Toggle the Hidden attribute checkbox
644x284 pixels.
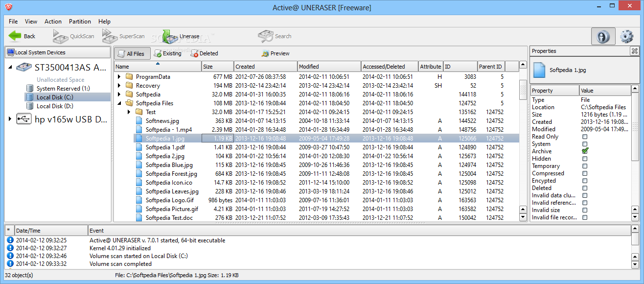585,159
